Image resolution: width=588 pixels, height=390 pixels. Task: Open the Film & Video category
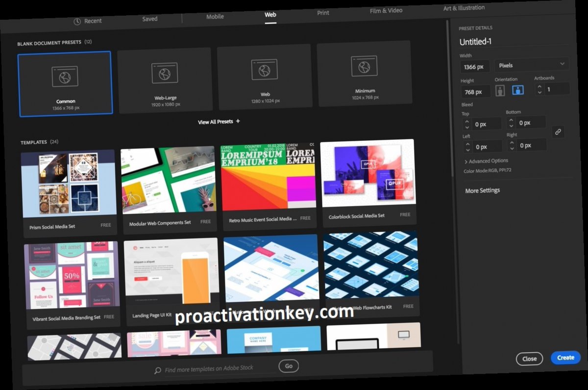[385, 10]
